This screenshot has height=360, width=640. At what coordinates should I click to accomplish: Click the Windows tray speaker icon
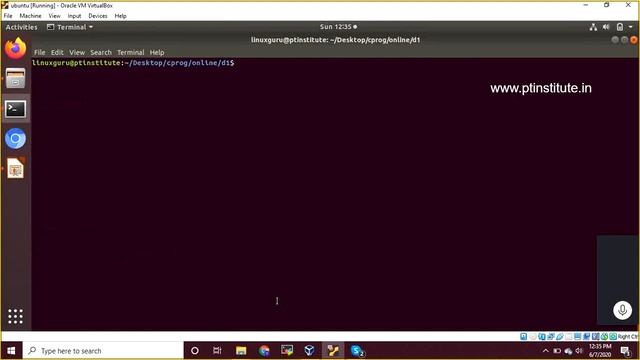[x=579, y=351]
